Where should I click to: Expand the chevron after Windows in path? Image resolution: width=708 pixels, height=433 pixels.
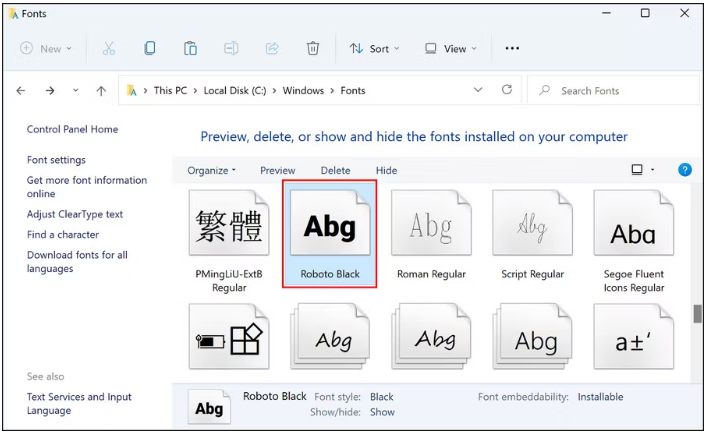tap(332, 91)
